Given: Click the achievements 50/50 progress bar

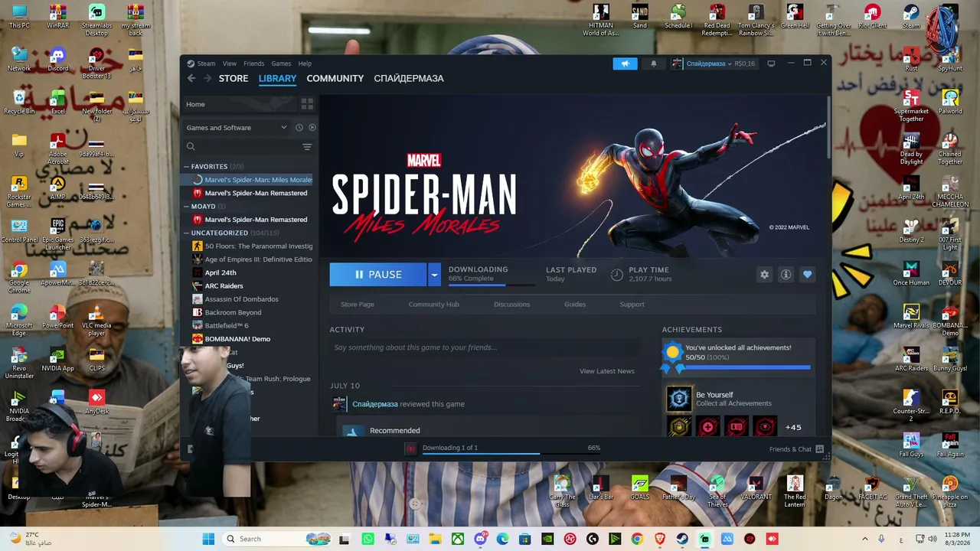Looking at the screenshot, I should pyautogui.click(x=748, y=368).
